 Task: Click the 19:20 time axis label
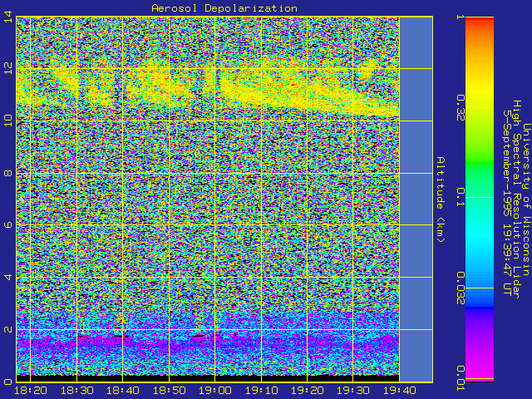[307, 391]
